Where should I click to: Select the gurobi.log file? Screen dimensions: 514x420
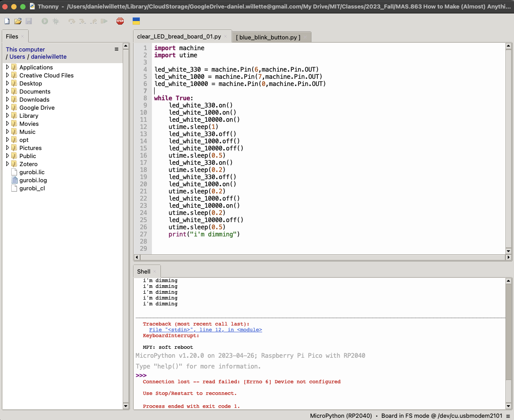pyautogui.click(x=33, y=180)
